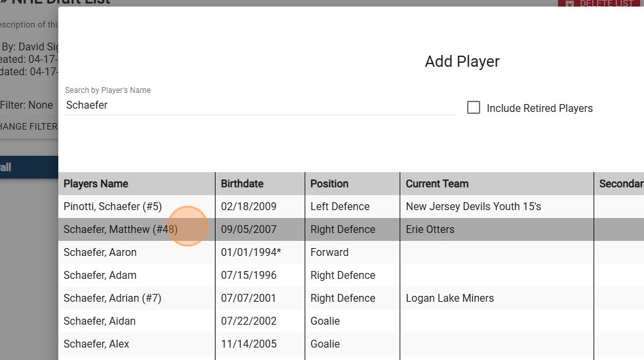Sort by Birthdate column header
Screen dimensions: 644x360
(x=242, y=184)
